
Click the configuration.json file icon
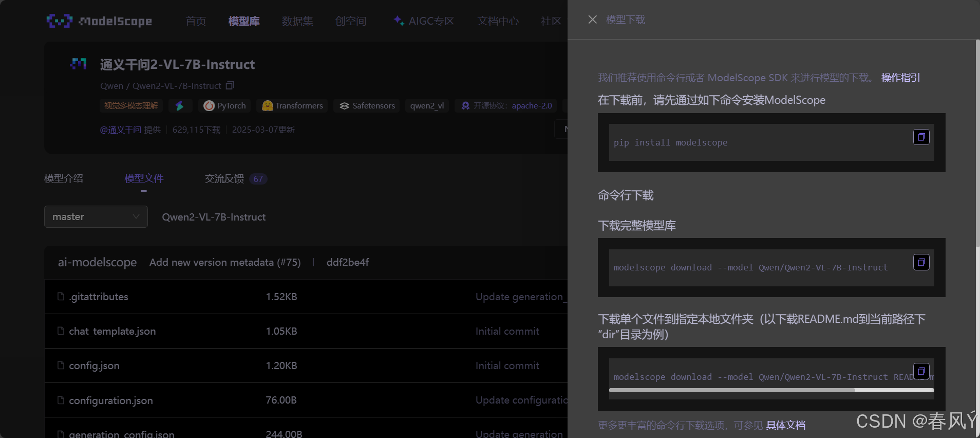61,400
